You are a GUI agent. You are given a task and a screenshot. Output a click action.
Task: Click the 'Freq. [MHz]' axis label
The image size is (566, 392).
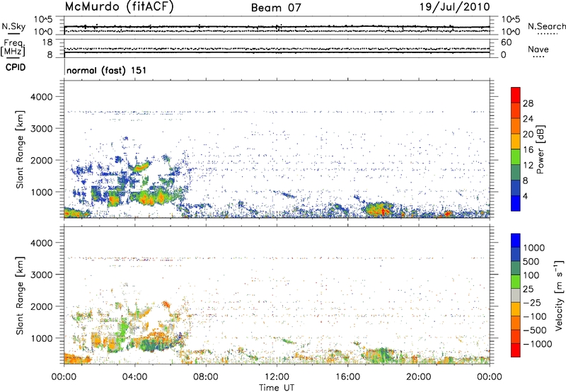(x=13, y=48)
